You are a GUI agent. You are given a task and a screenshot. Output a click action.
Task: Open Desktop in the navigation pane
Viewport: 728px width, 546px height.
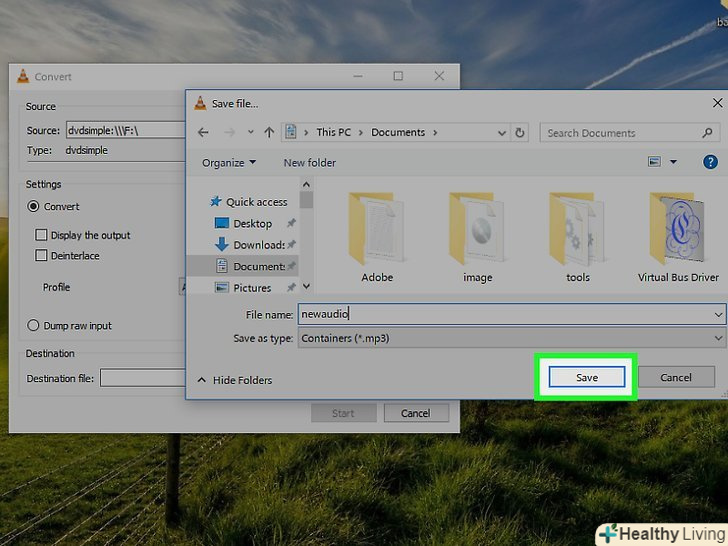[253, 224]
